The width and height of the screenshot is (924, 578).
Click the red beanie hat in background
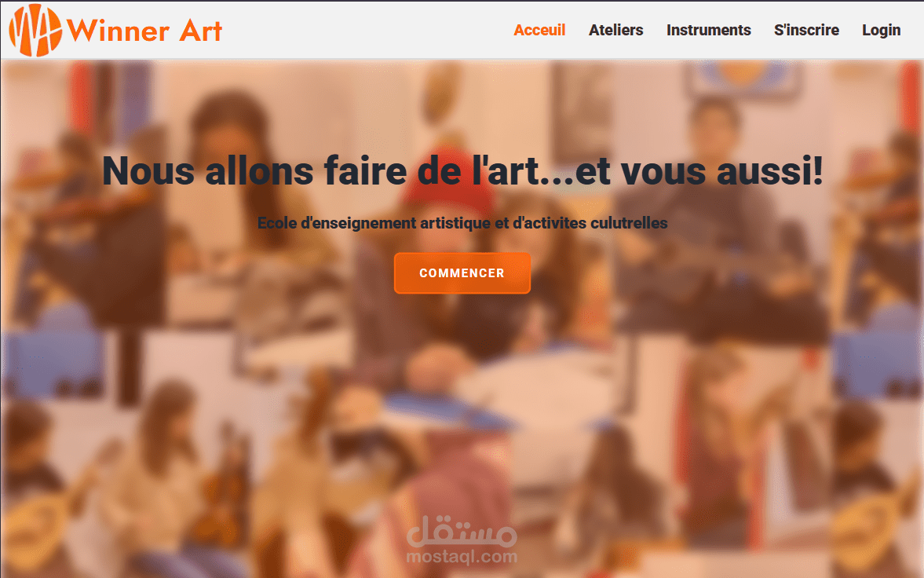pos(449,178)
